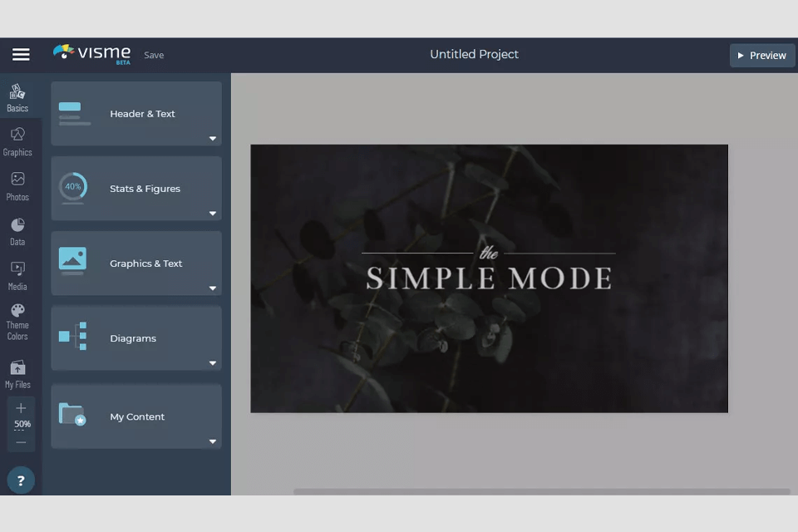The image size is (798, 532).
Task: Open the help question mark button
Action: click(x=21, y=480)
